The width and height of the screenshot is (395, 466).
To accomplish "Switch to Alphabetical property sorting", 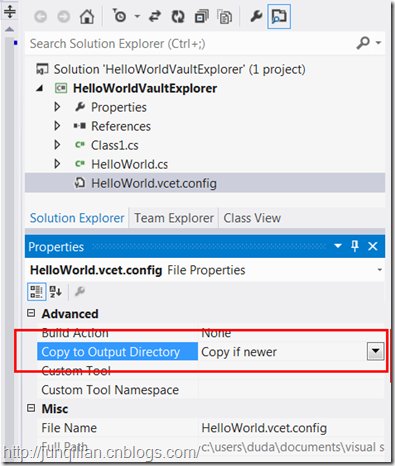I will (x=56, y=292).
